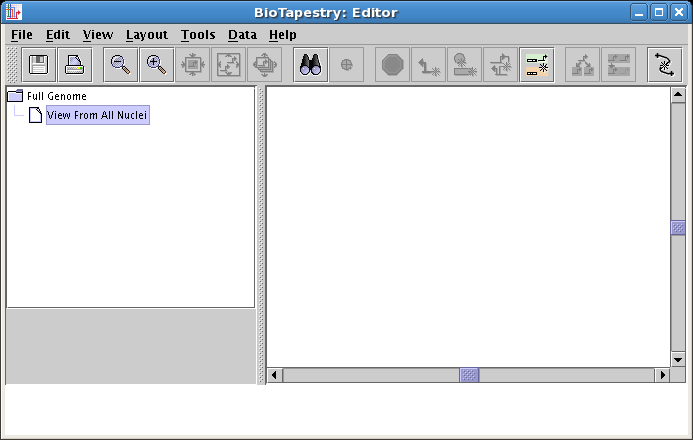Click the Zoom Out magnifier icon
Image resolution: width=693 pixels, height=440 pixels.
tap(121, 65)
